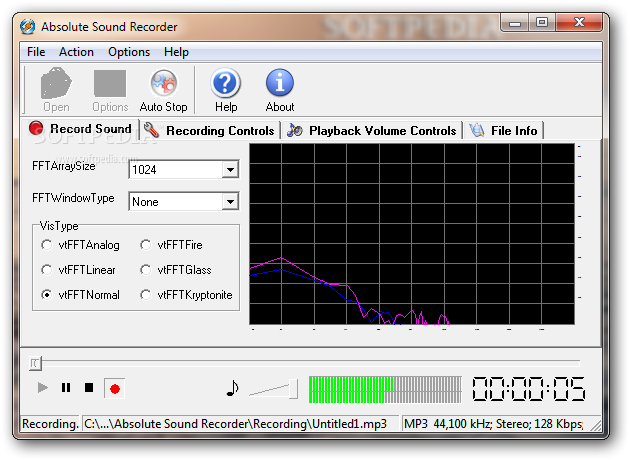Click the Open toolbar icon
This screenshot has height=460, width=630.
[x=56, y=89]
